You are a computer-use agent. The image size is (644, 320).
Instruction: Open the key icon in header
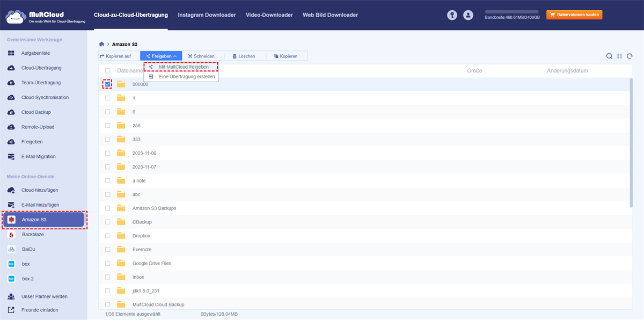click(x=452, y=15)
